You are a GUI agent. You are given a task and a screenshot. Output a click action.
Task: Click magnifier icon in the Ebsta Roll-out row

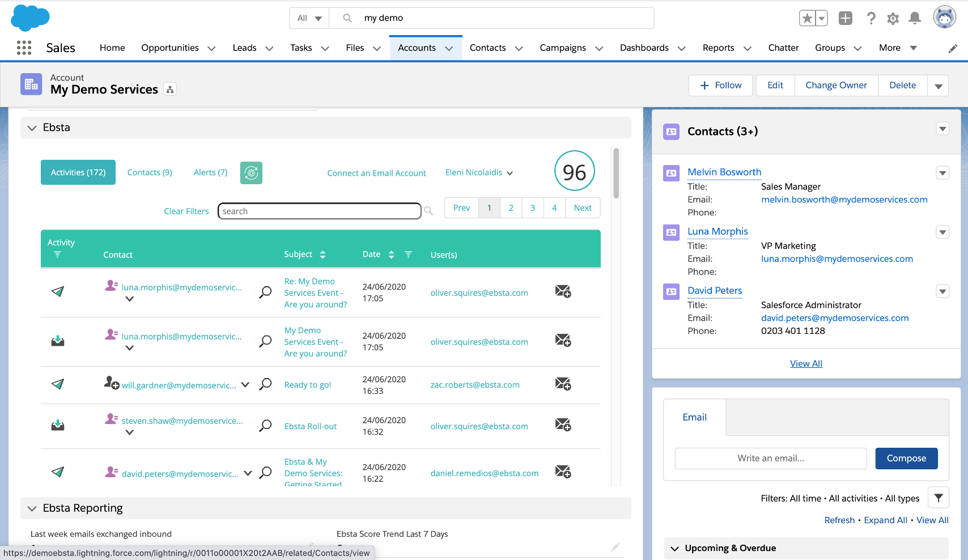point(265,426)
